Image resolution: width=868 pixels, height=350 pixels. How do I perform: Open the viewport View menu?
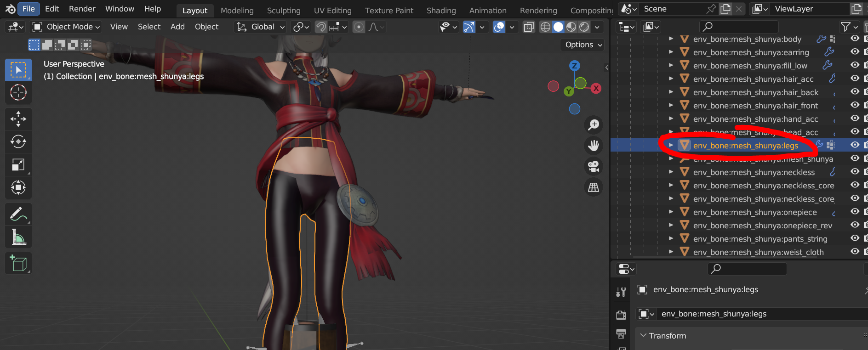[x=119, y=27]
